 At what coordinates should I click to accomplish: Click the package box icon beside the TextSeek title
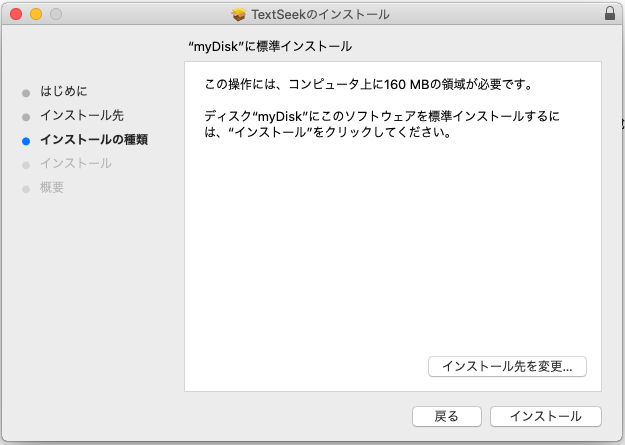click(238, 14)
